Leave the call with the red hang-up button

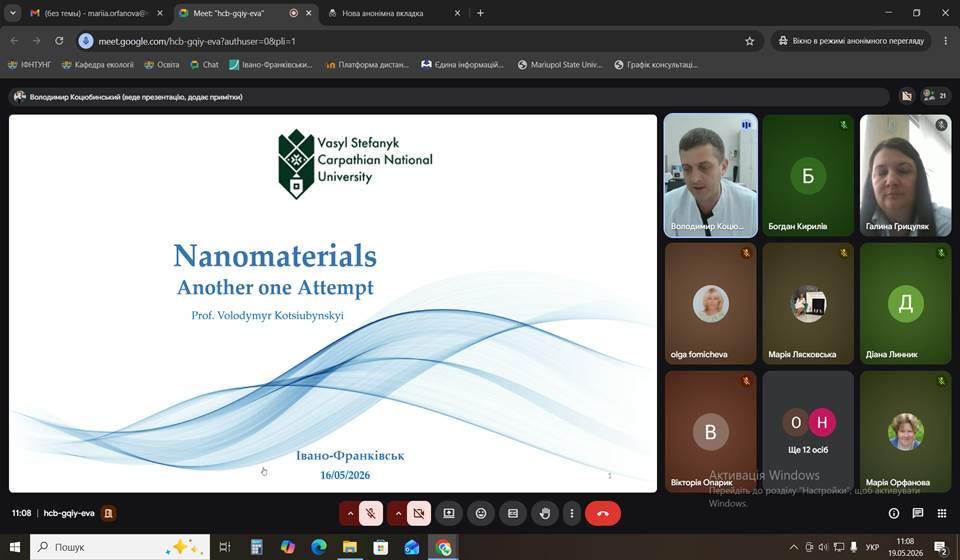point(603,513)
